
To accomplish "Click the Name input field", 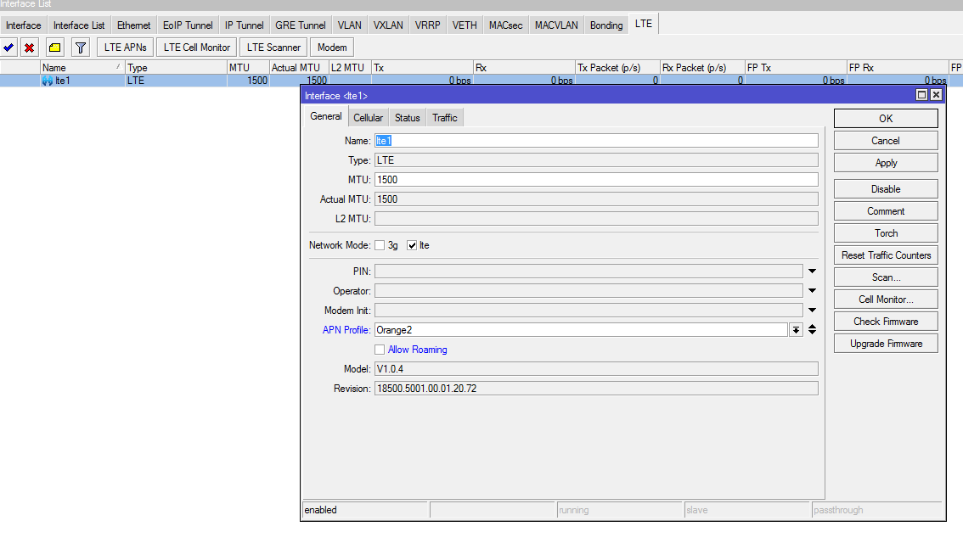I will [x=596, y=141].
